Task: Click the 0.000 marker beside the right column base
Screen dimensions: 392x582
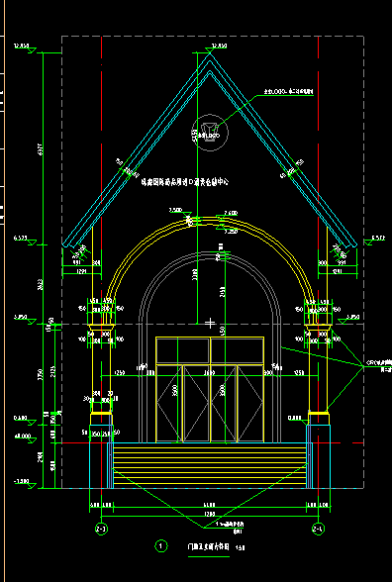Action: [x=299, y=420]
